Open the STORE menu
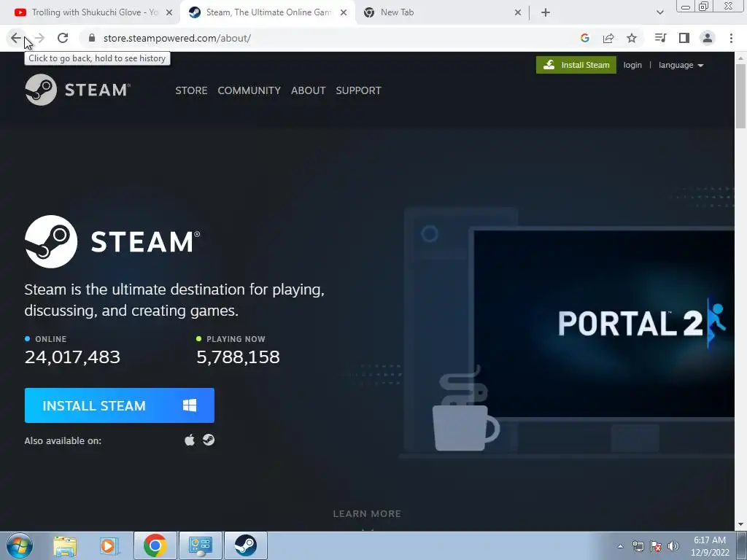The width and height of the screenshot is (747, 560). click(x=191, y=90)
